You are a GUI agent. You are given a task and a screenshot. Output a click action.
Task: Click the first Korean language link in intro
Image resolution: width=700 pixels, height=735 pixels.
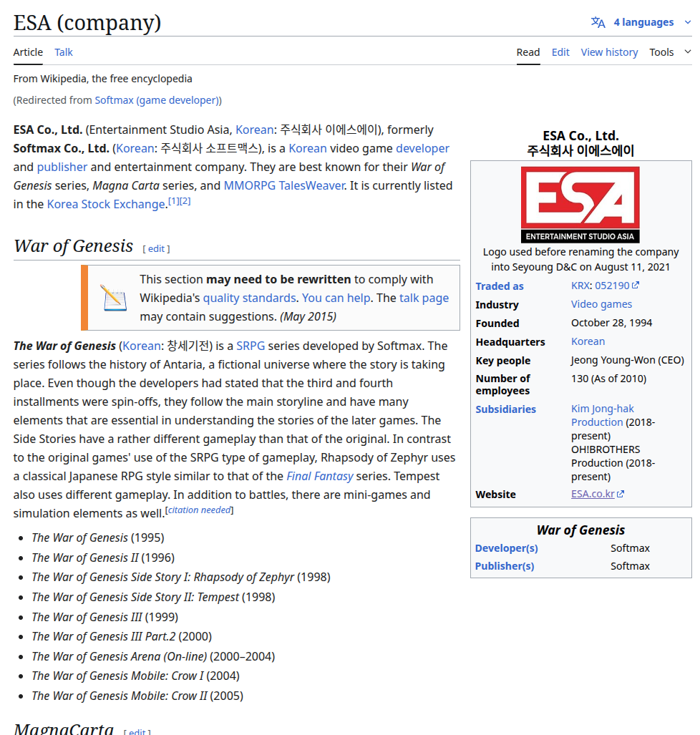coord(254,130)
